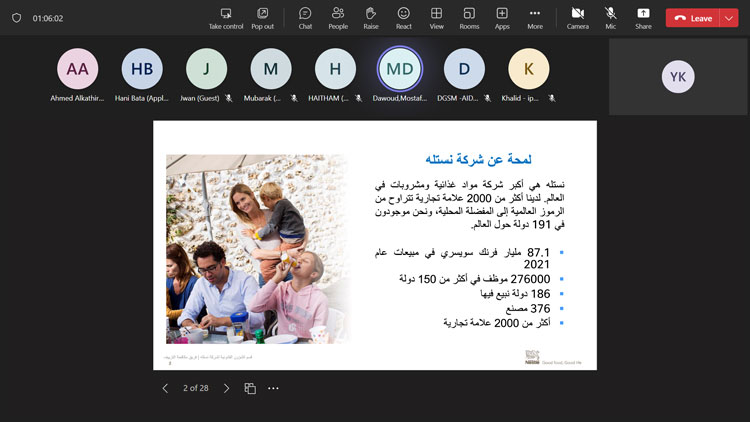This screenshot has height=422, width=750.
Task: Turn on the Camera
Action: (577, 17)
